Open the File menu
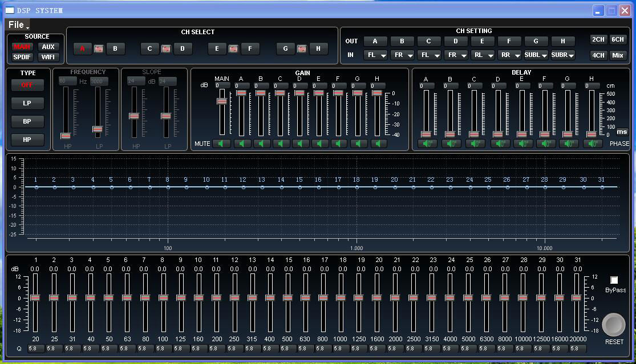The height and width of the screenshot is (364, 636). tap(17, 24)
